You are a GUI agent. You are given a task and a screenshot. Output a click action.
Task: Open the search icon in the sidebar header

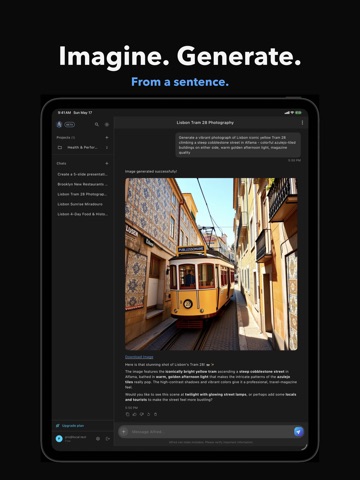click(x=97, y=124)
